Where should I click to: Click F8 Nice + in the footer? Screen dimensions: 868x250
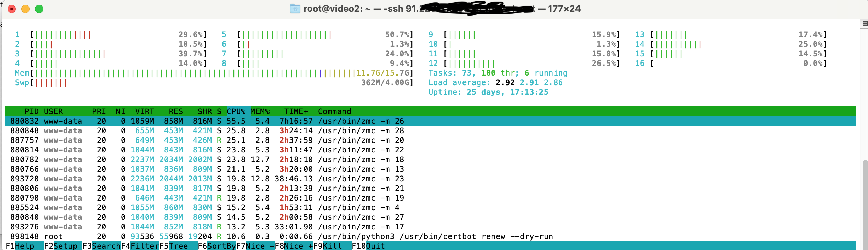(294, 246)
